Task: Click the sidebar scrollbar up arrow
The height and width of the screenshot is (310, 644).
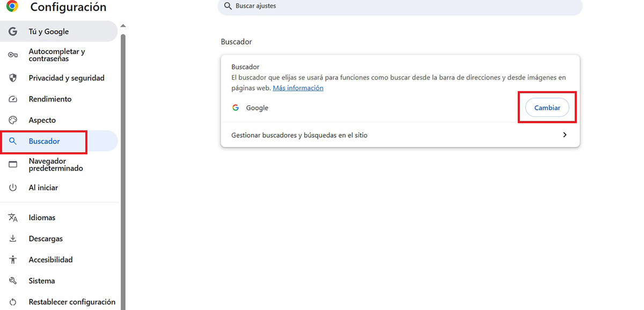Action: click(x=123, y=26)
